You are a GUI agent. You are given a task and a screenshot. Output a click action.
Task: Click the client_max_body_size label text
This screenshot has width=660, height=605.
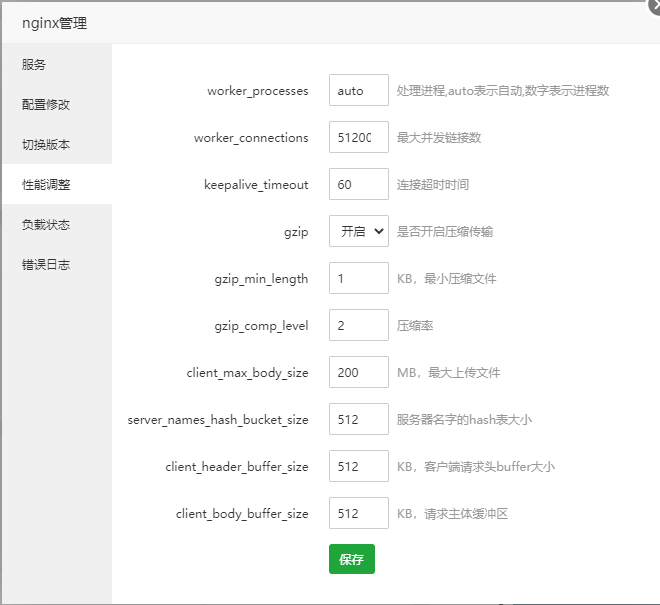point(248,373)
